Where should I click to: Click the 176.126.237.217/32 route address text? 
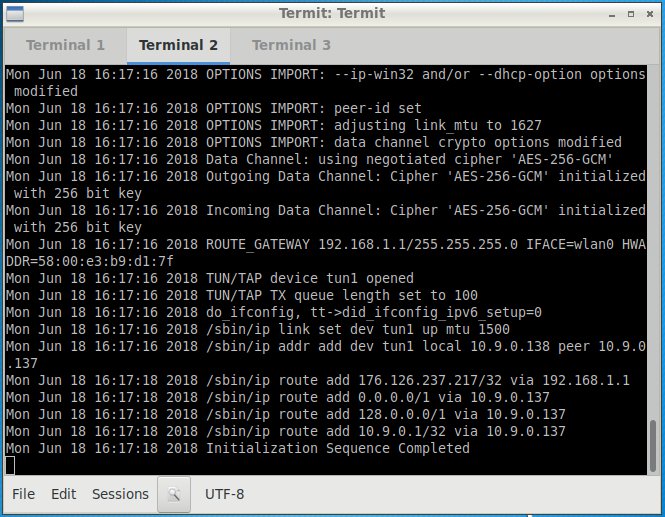coord(430,380)
